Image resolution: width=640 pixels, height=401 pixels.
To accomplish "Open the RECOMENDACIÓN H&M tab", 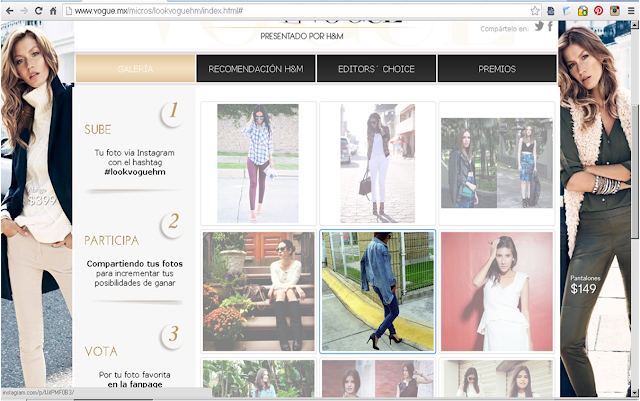I will point(256,69).
